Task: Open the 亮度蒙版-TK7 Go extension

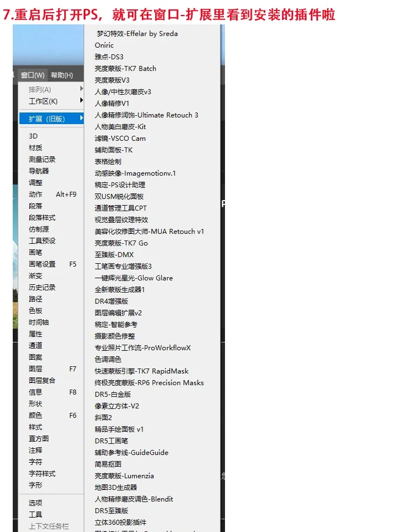Action: [x=121, y=243]
